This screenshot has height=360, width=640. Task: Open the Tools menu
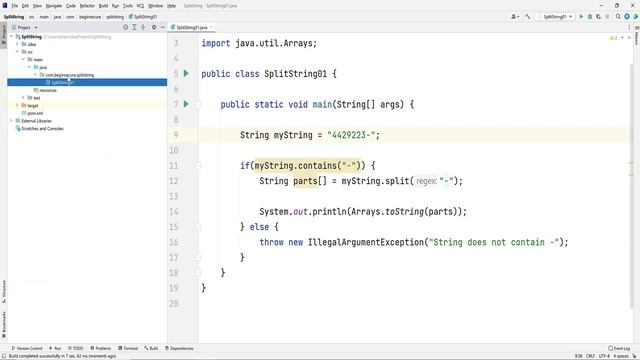point(128,6)
